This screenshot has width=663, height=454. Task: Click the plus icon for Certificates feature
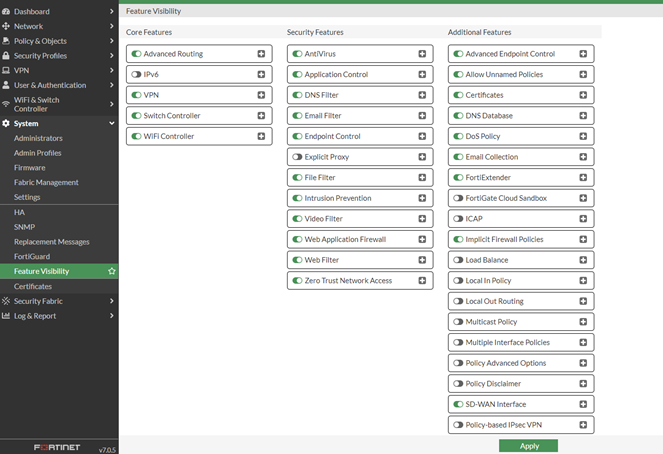(x=584, y=95)
